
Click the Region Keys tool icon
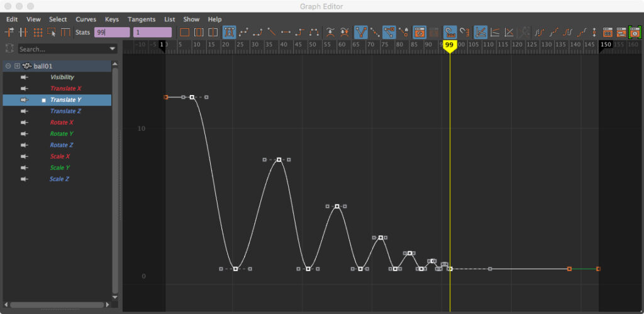click(52, 32)
